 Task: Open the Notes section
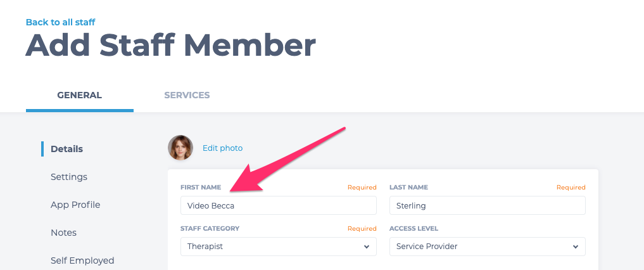click(x=64, y=233)
